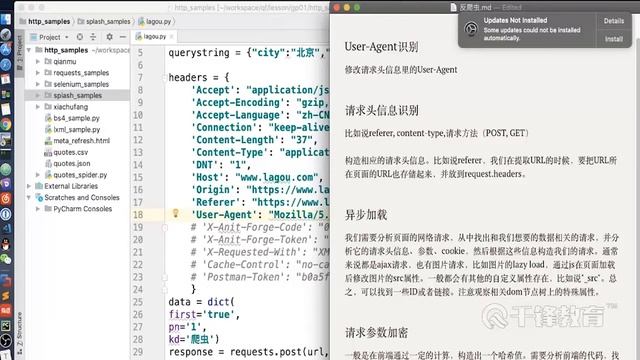Select lxml_sample.py in the project tree
Viewport: 640px width, 360px height.
[x=77, y=129]
